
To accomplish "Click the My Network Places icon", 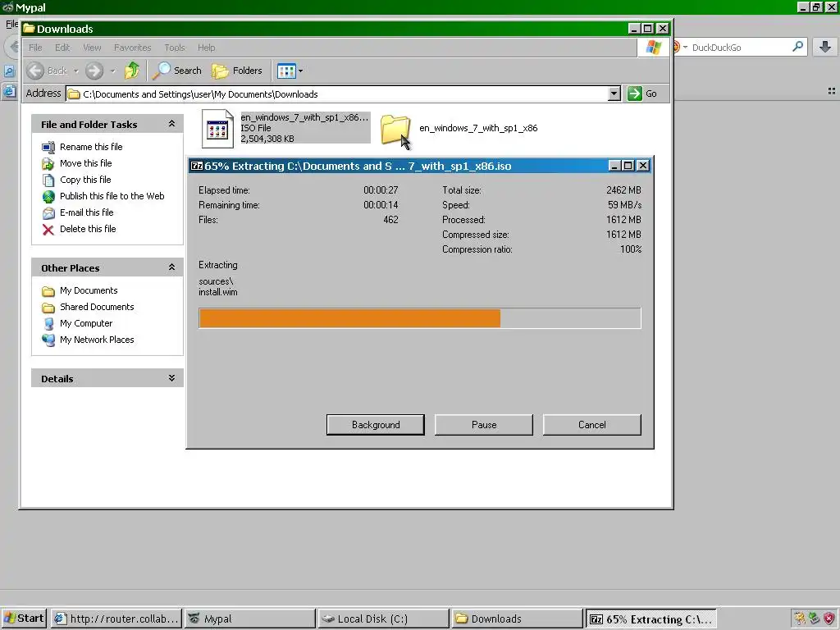I will [48, 340].
